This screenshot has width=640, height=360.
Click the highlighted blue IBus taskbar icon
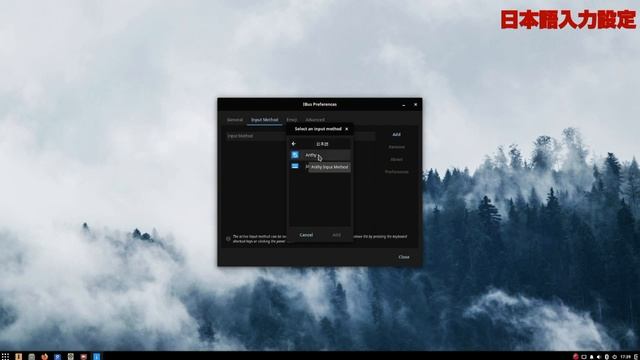(x=97, y=356)
